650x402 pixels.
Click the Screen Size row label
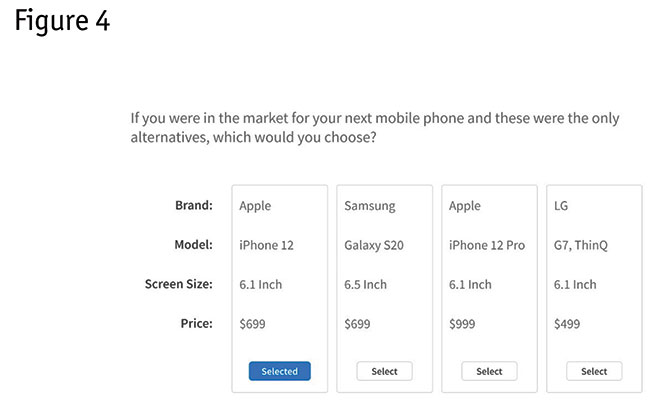tap(178, 284)
